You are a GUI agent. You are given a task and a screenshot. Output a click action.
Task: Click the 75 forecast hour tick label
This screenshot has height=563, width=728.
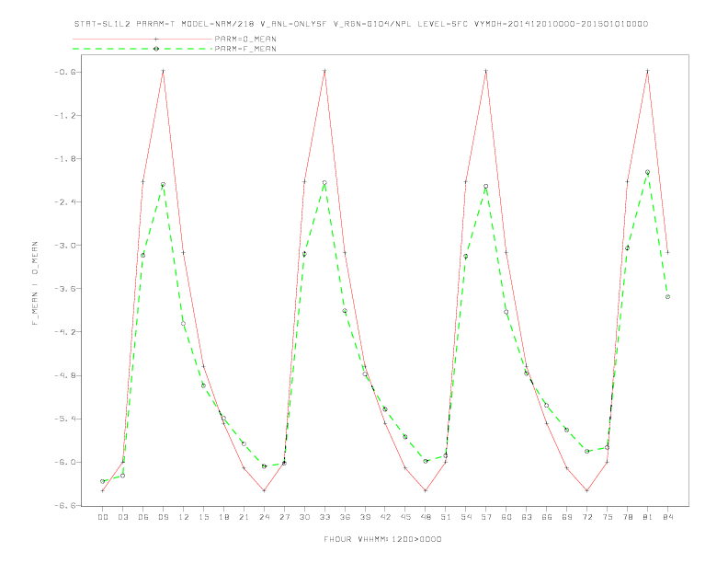pos(608,517)
